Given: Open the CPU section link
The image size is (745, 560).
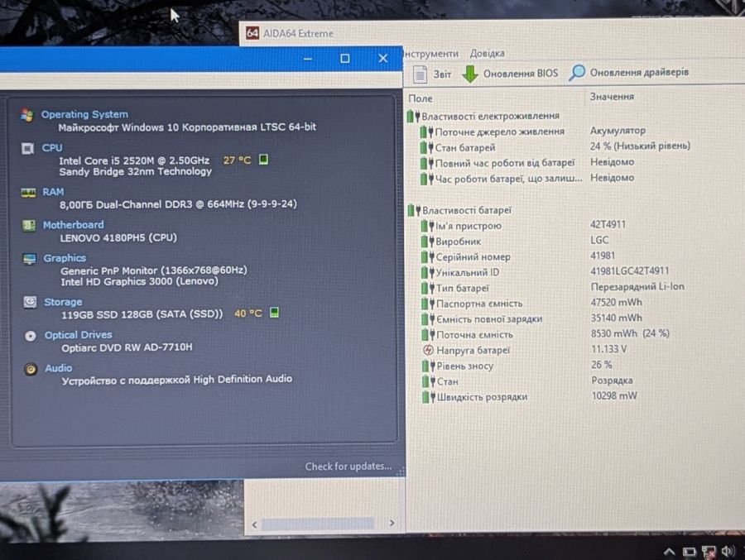Looking at the screenshot, I should click(52, 148).
